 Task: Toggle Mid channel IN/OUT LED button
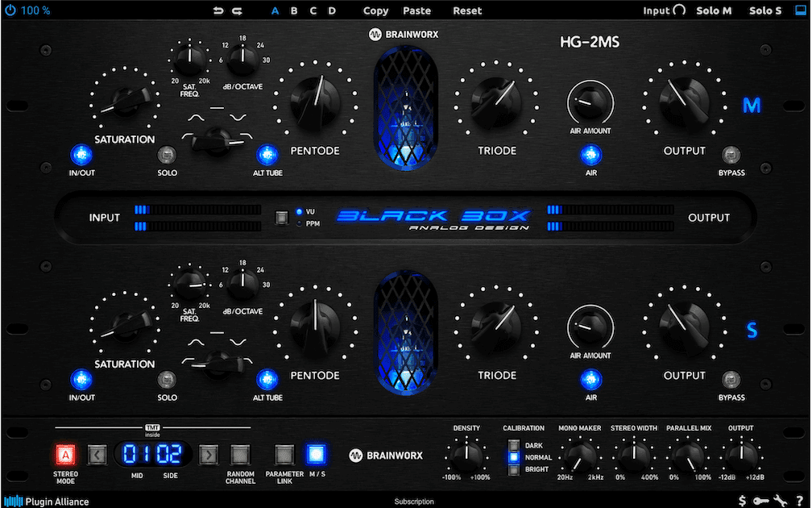point(81,155)
